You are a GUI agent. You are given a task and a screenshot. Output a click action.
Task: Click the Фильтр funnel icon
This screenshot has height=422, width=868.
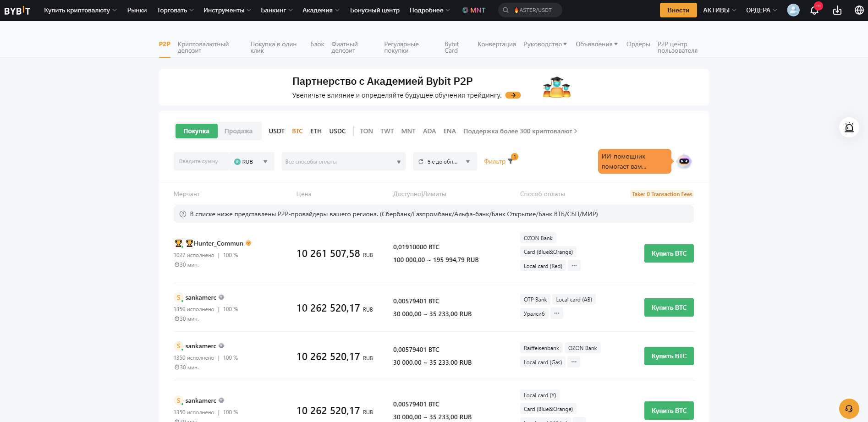[x=511, y=161]
